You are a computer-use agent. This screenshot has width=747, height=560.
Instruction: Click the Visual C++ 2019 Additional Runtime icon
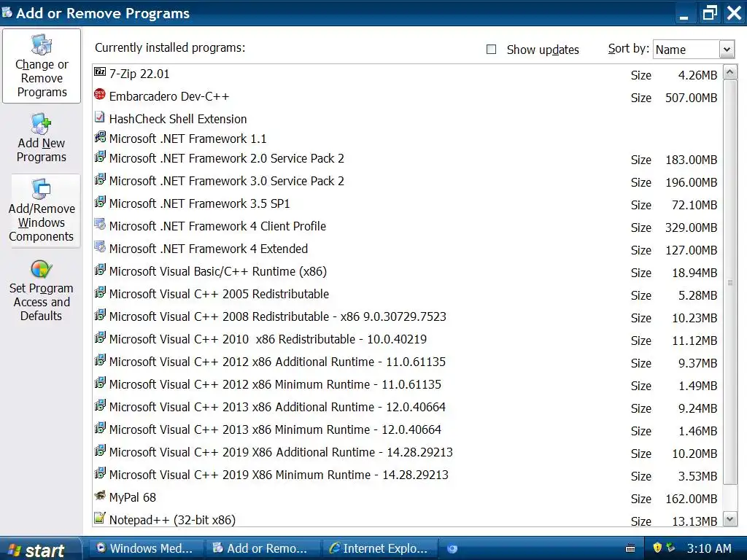click(x=100, y=451)
